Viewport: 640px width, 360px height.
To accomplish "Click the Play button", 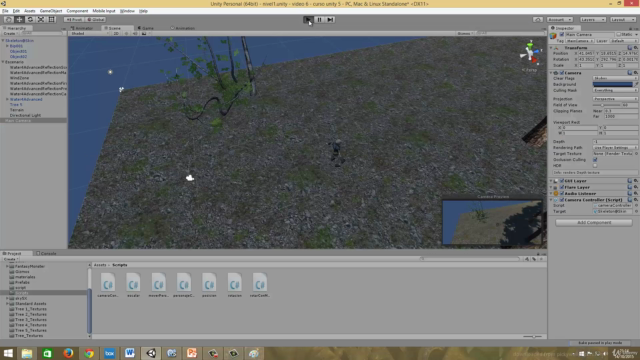I will [x=308, y=20].
